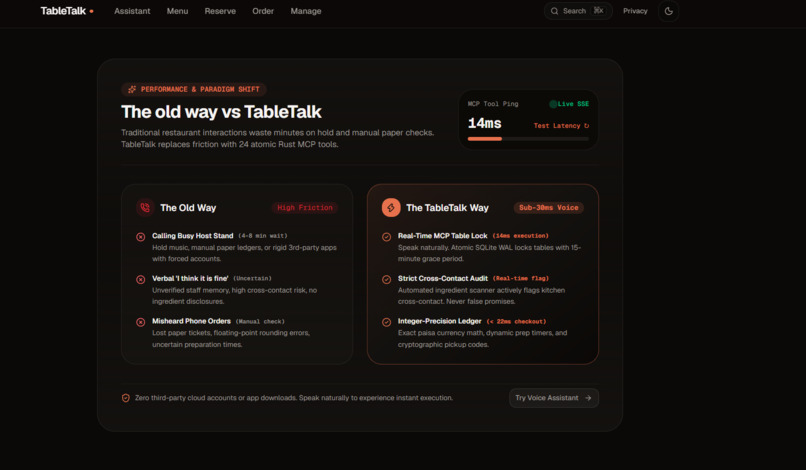Open the Menu navigation item
806x470 pixels.
tap(177, 11)
